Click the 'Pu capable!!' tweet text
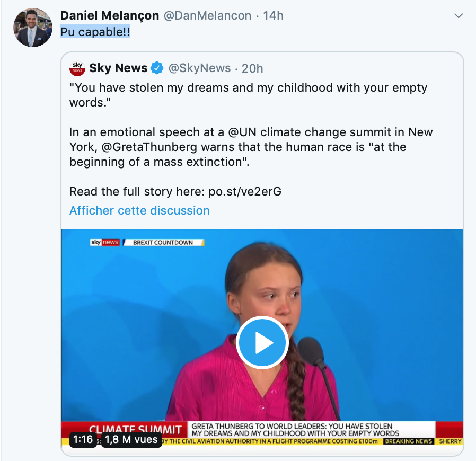476x461 pixels. pyautogui.click(x=95, y=31)
